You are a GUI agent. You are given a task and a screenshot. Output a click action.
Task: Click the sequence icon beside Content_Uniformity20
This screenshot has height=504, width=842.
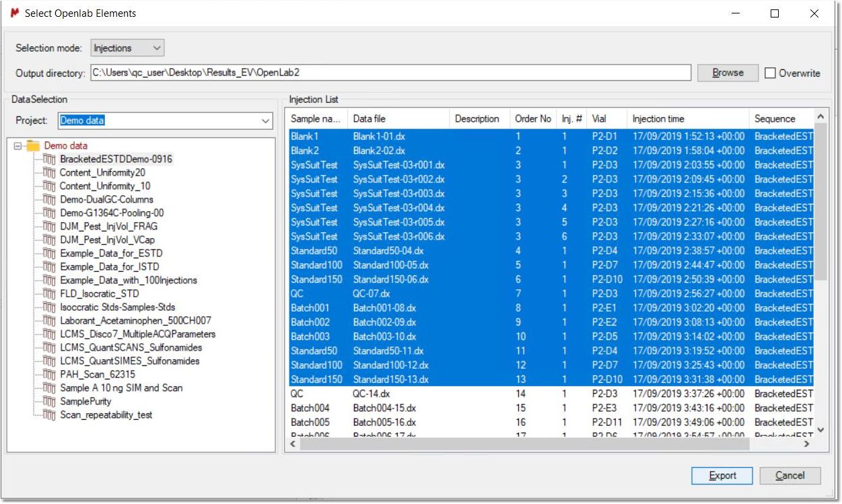[49, 173]
